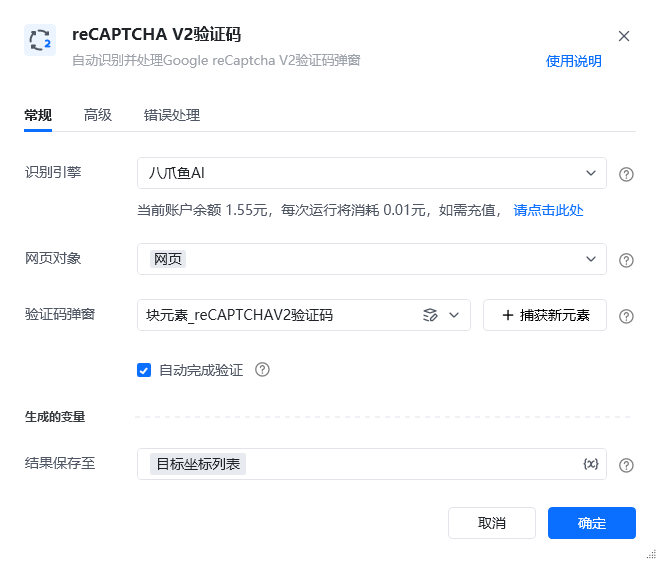This screenshot has height=563, width=660.
Task: Show help for 结果保存至 field
Action: click(x=626, y=465)
